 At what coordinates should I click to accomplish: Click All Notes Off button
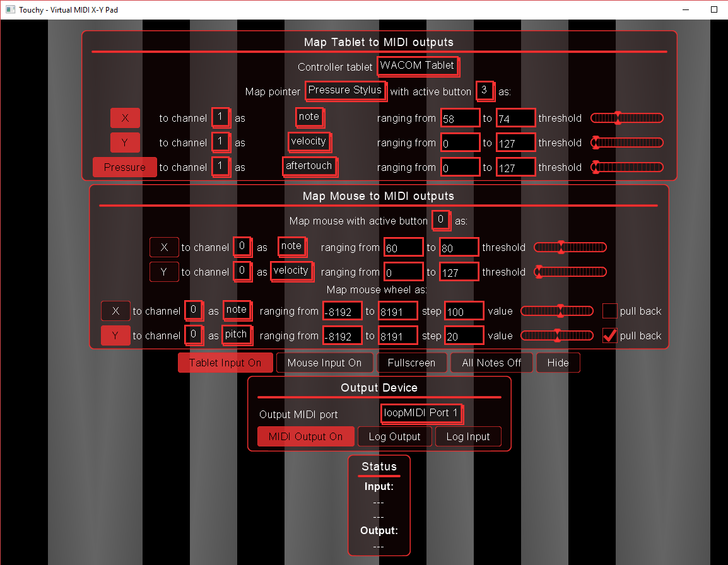click(x=491, y=363)
